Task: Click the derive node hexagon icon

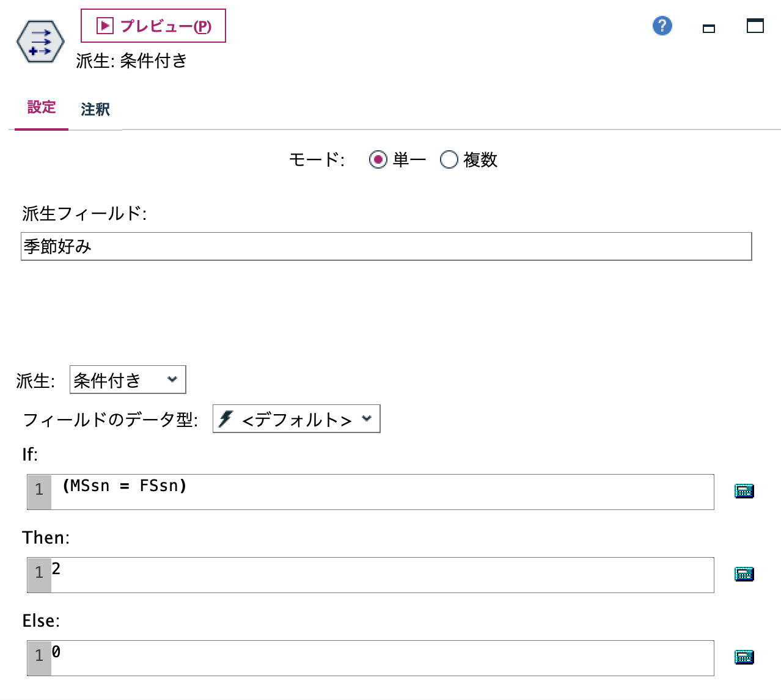Action: pos(39,42)
